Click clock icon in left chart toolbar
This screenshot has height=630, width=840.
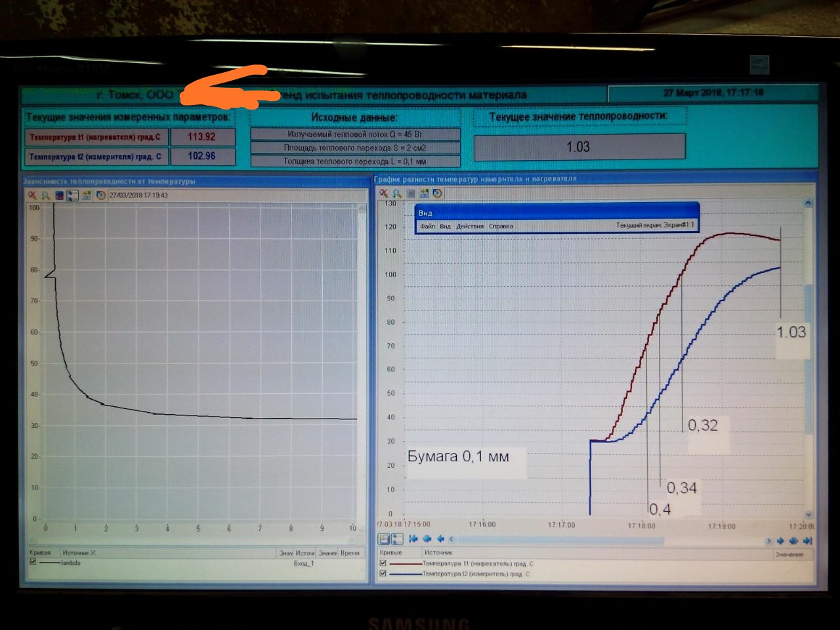[x=100, y=196]
